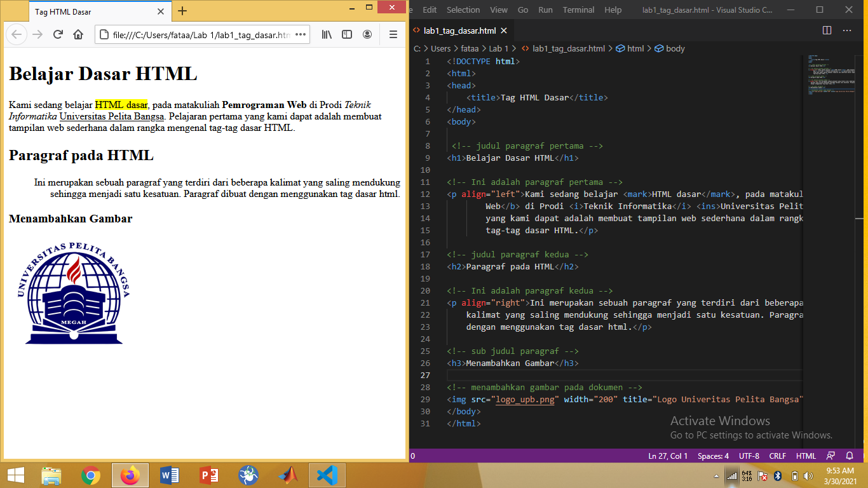Open a new browser tab with the plus button
This screenshot has height=488, width=868.
click(x=182, y=11)
